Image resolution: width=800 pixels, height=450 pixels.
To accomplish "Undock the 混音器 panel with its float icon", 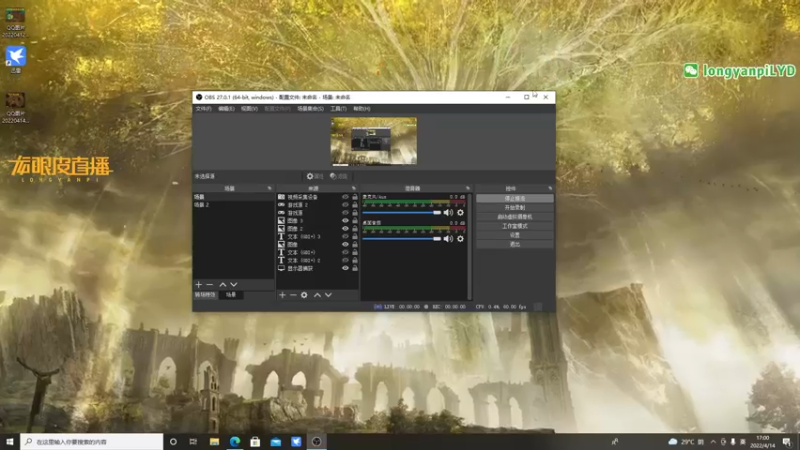I will [x=467, y=188].
